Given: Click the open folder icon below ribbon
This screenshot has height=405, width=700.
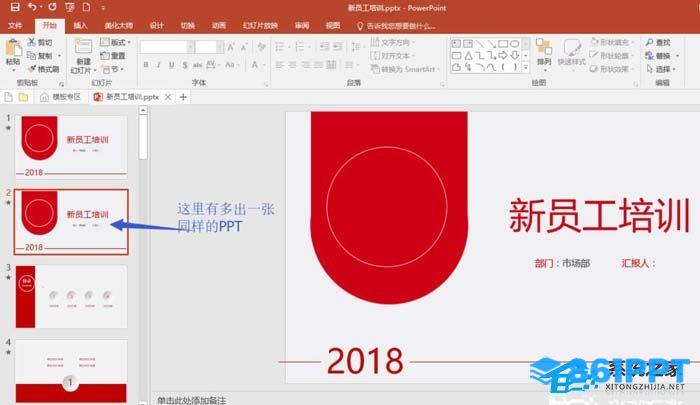Looking at the screenshot, I should point(23,97).
